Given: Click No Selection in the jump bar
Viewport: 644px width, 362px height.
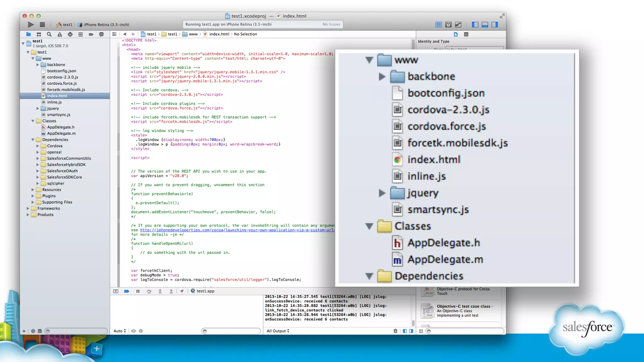Looking at the screenshot, I should (245, 34).
